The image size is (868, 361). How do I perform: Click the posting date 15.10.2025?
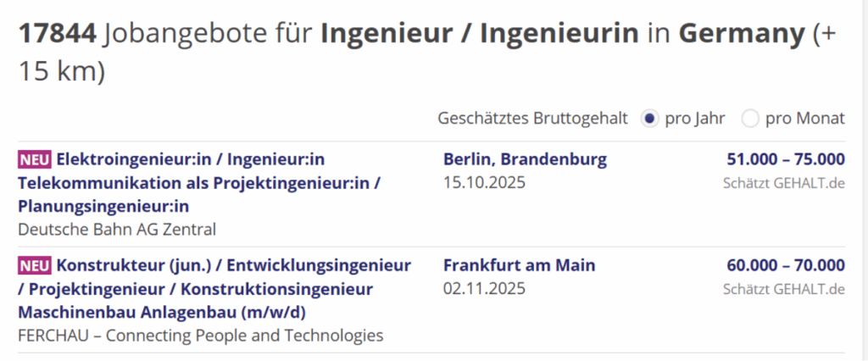[x=484, y=182]
